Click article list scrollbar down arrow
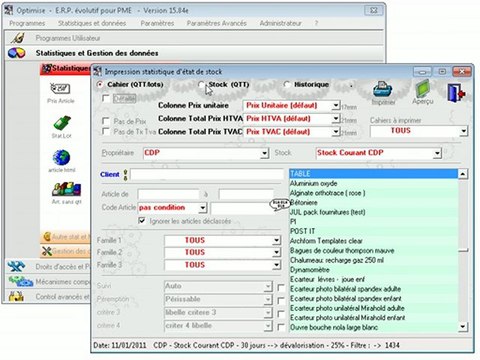 pos(463,327)
